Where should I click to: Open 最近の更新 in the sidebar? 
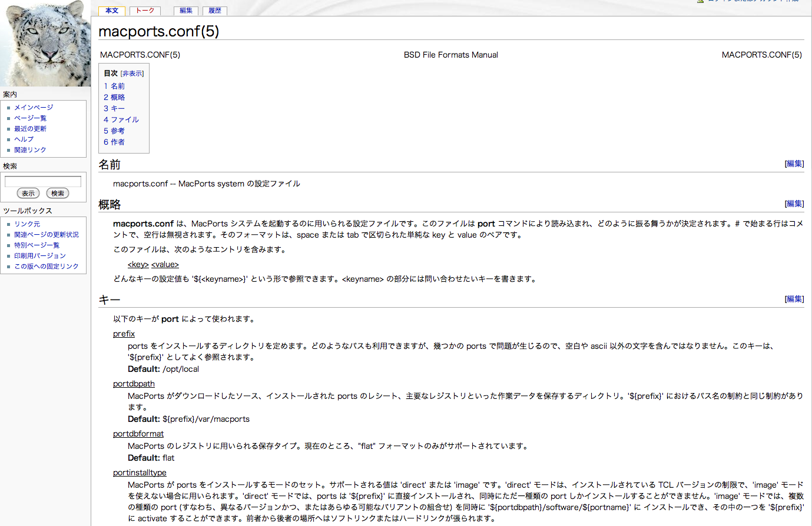pyautogui.click(x=30, y=129)
